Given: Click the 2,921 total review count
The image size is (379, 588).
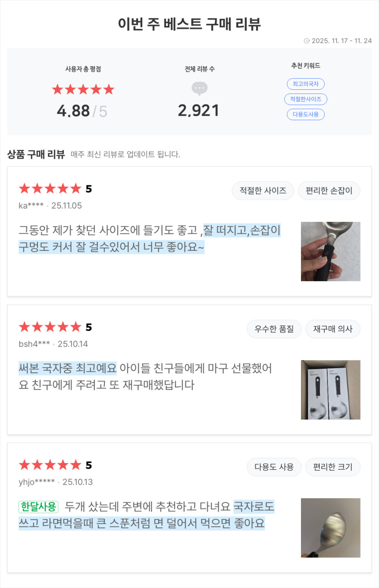Looking at the screenshot, I should (x=199, y=110).
